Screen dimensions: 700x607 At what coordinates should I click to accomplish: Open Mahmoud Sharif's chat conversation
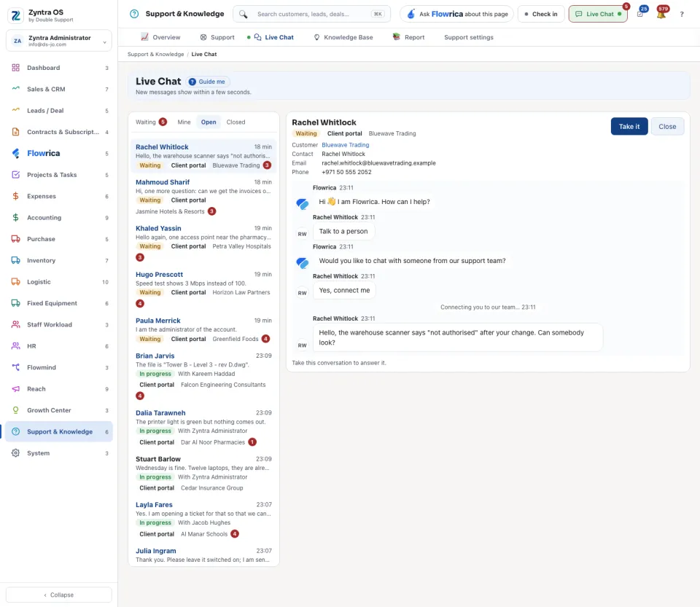point(203,197)
